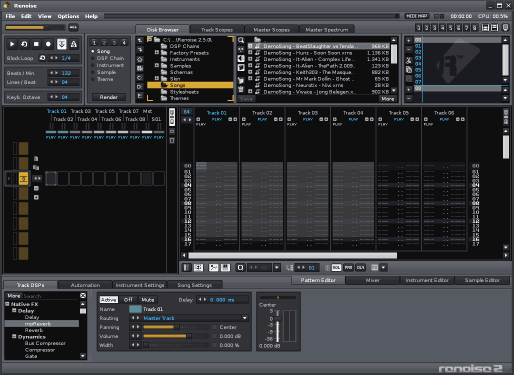Expand DemoSong - Hunz - Soon Soon.xrns entry
514x375 pixels.
pyautogui.click(x=250, y=53)
